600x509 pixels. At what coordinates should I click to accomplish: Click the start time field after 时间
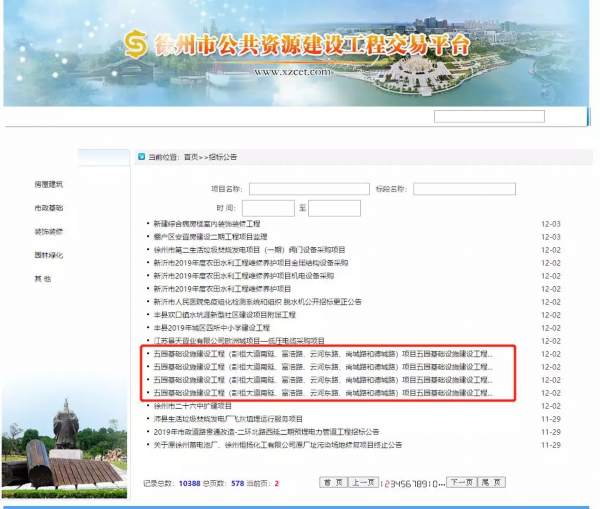[x=269, y=208]
